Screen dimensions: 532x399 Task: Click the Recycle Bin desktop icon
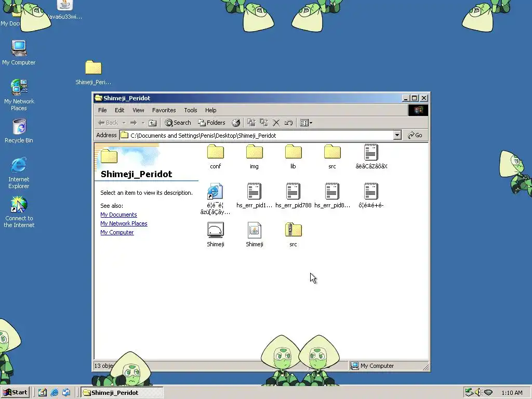pos(19,131)
